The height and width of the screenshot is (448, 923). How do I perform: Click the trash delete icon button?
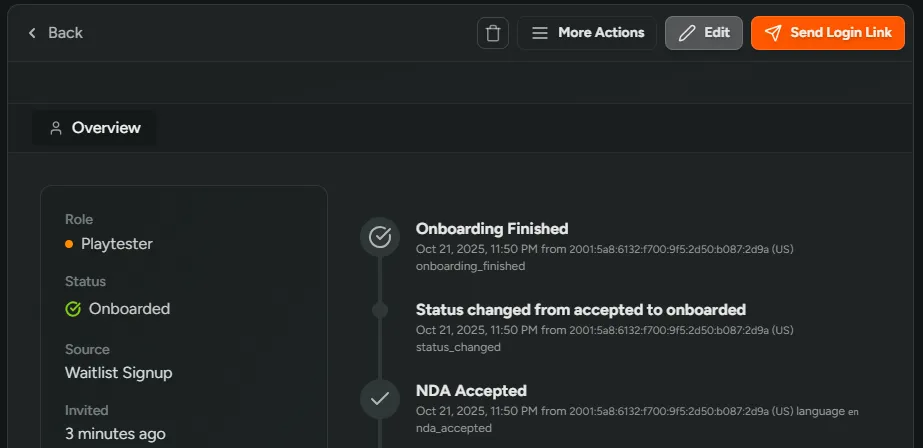pyautogui.click(x=492, y=33)
